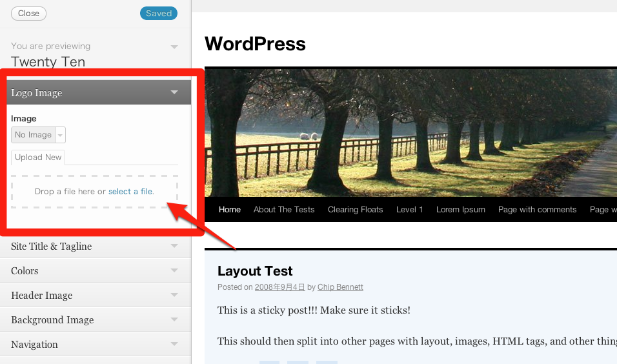The image size is (617, 364).
Task: Open author Chip Bennett link
Action: point(340,287)
